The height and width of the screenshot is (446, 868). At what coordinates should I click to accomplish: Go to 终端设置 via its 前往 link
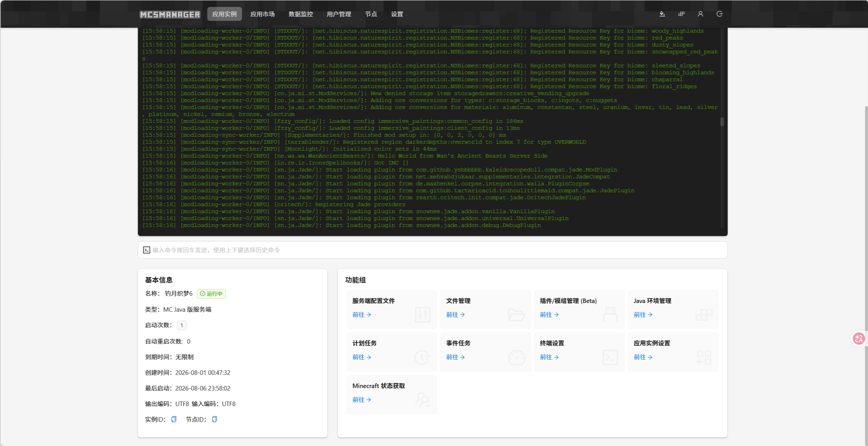coord(549,357)
